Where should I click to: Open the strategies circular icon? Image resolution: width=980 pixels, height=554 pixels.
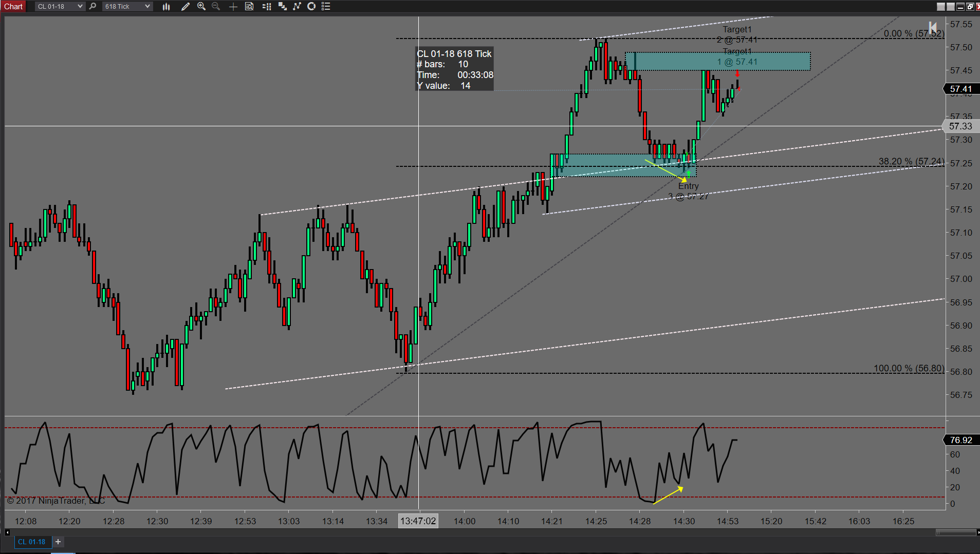[x=311, y=6]
